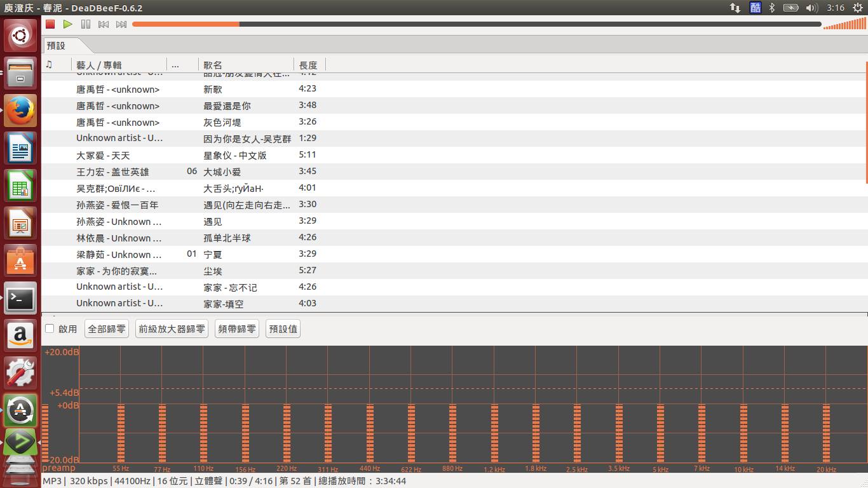This screenshot has height=488, width=868.
Task: Launch Firefox from the launcher
Action: [20, 111]
